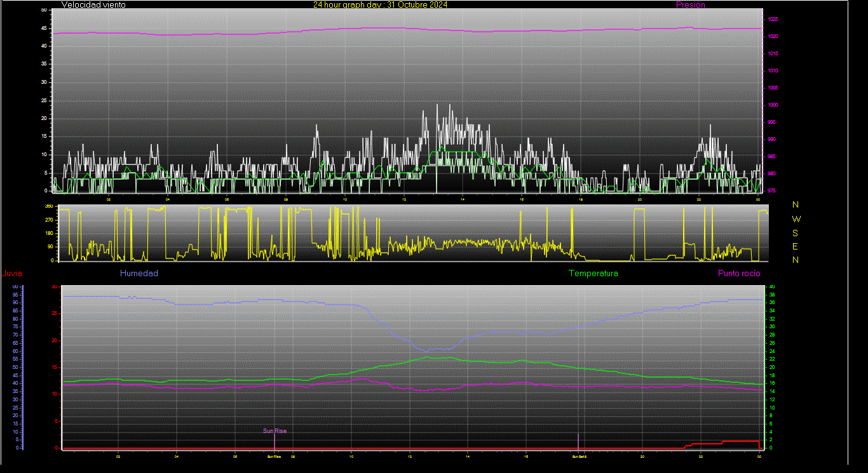Click the green 'Temperatura' legend label
Viewport: 868px width, 473px height.
593,274
